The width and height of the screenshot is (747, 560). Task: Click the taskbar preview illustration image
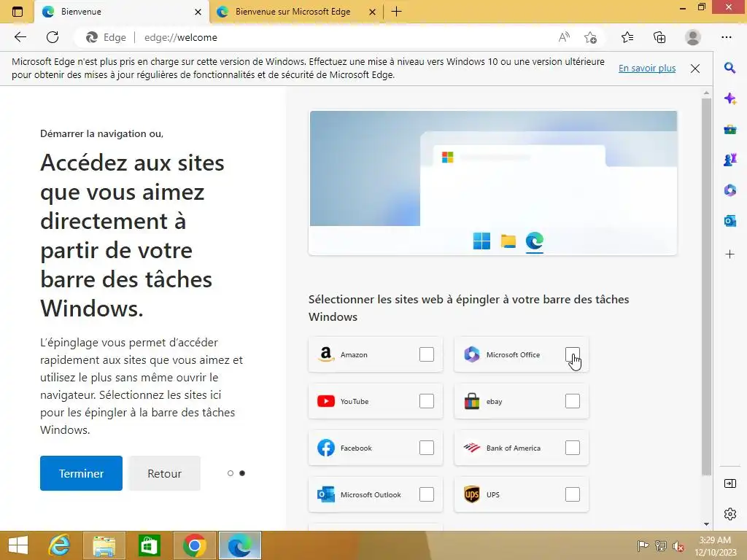click(x=493, y=183)
